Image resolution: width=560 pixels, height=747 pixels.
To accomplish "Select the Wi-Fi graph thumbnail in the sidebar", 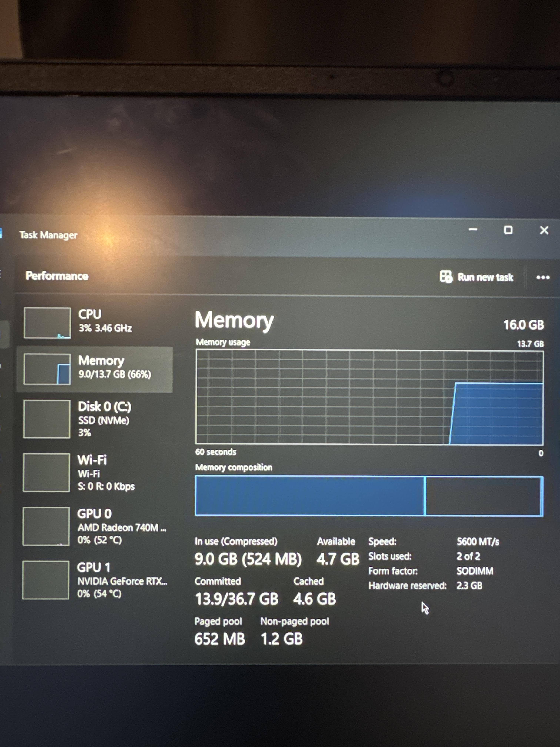I will [46, 472].
